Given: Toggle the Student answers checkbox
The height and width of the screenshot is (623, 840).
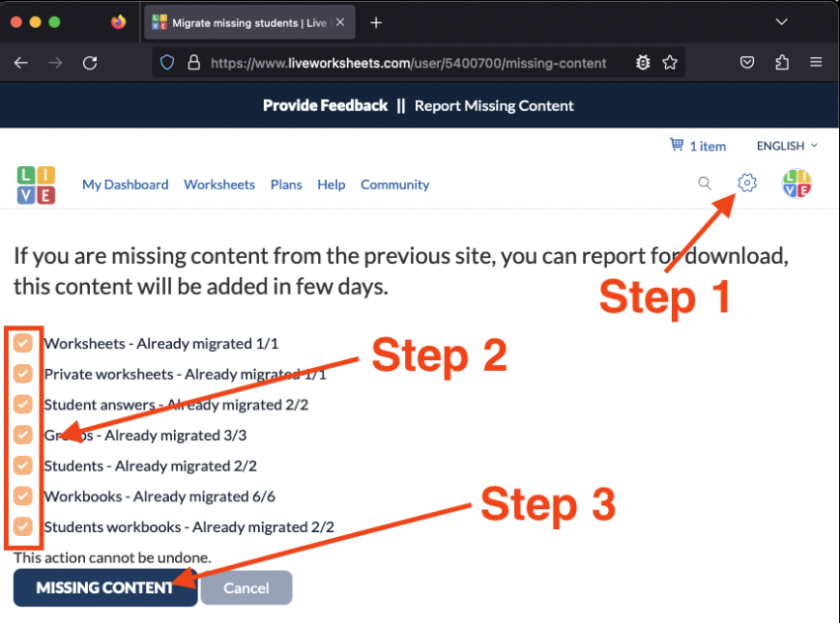Looking at the screenshot, I should [23, 404].
